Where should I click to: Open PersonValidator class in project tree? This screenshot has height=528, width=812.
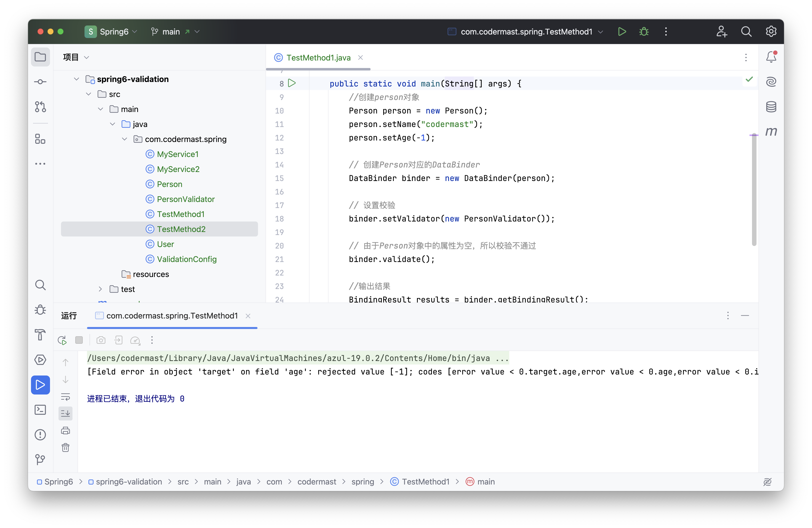click(185, 199)
